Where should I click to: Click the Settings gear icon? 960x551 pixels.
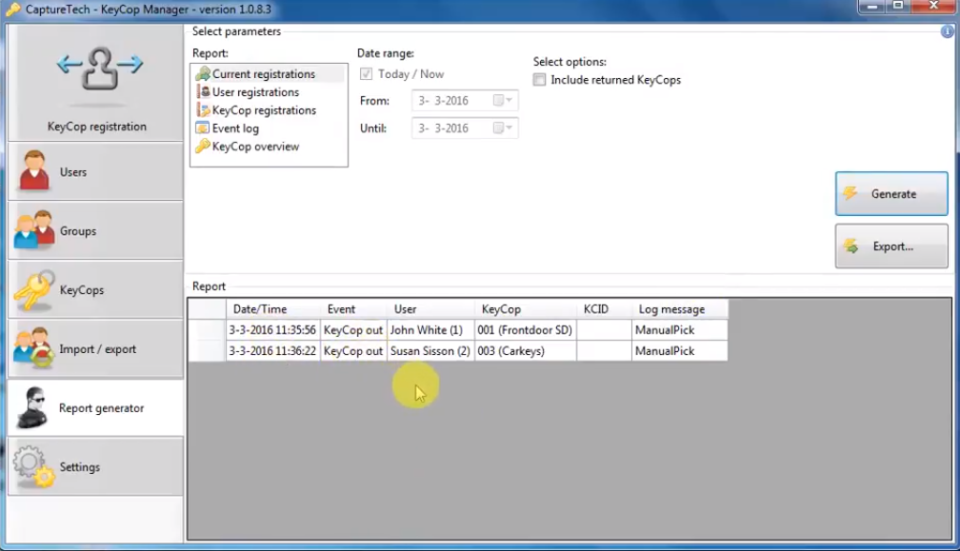point(34,467)
